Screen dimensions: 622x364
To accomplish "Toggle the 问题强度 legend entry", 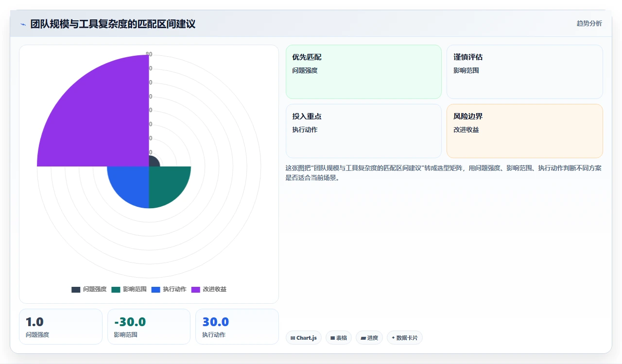I will click(89, 289).
